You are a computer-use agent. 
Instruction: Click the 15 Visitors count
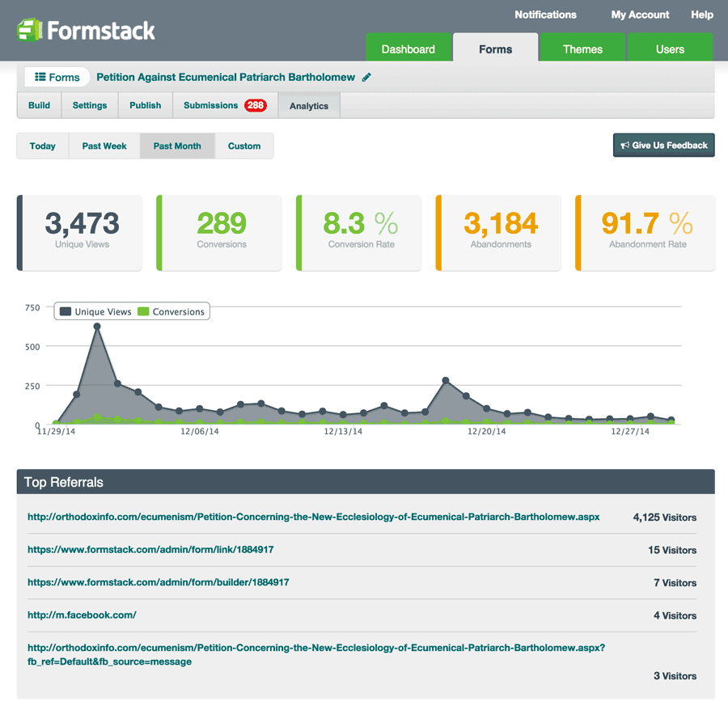point(672,550)
